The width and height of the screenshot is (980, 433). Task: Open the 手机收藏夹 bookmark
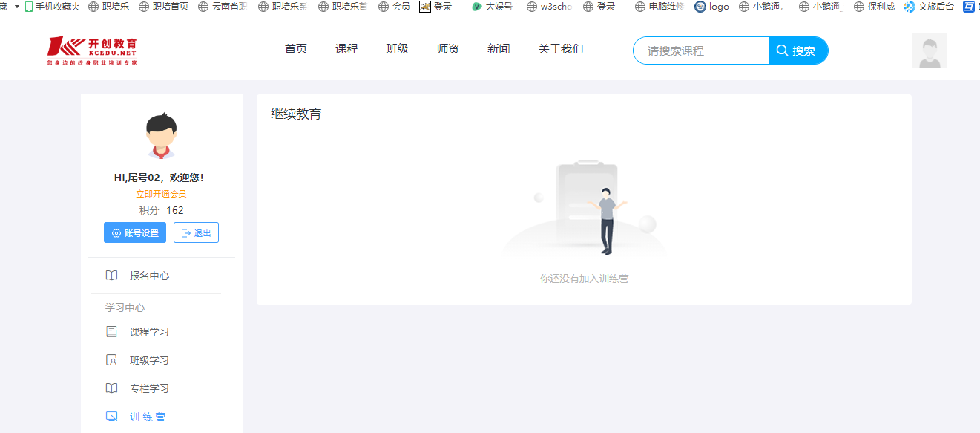coord(52,7)
